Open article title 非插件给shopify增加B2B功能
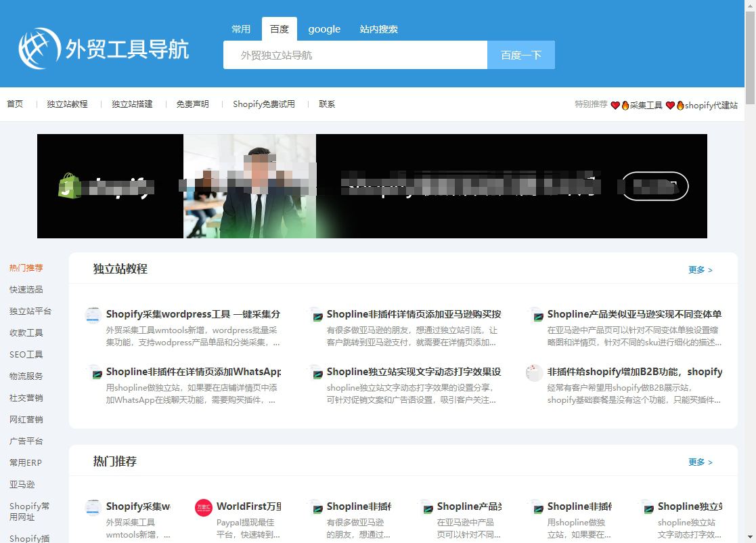Screen dimensions: 756x543 coord(634,371)
